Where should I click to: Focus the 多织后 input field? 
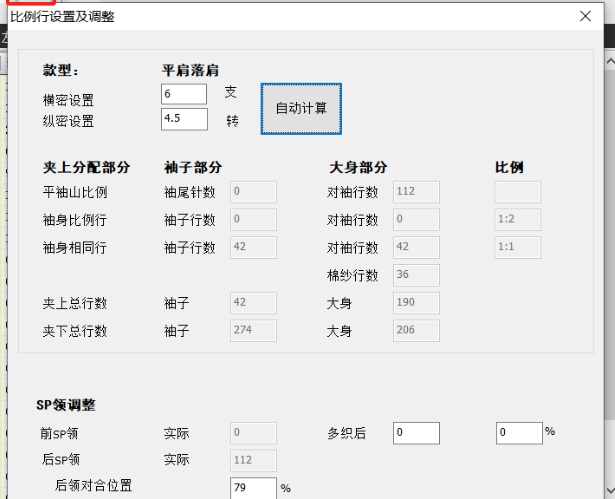click(416, 433)
